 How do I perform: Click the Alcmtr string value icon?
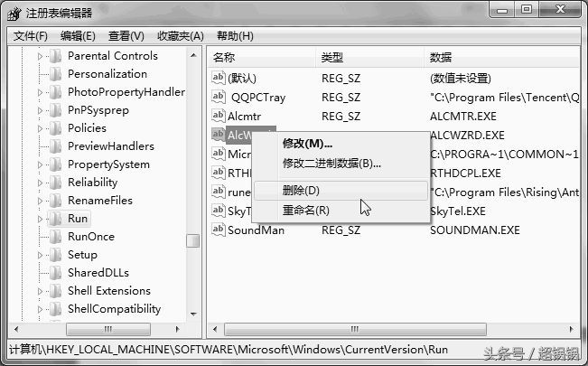[219, 116]
